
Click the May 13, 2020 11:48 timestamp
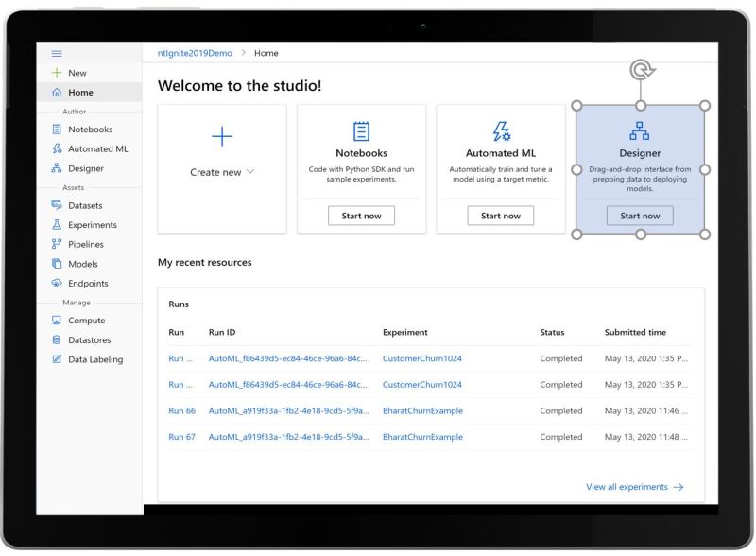[646, 437]
